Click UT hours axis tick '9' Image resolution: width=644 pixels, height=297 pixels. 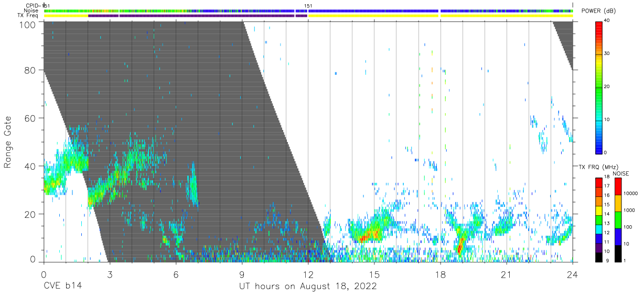(242, 275)
